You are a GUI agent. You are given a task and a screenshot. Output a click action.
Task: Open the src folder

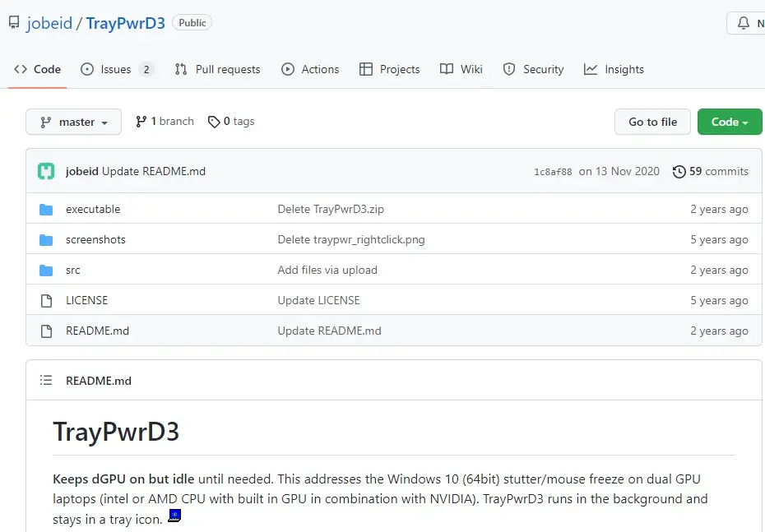click(73, 271)
